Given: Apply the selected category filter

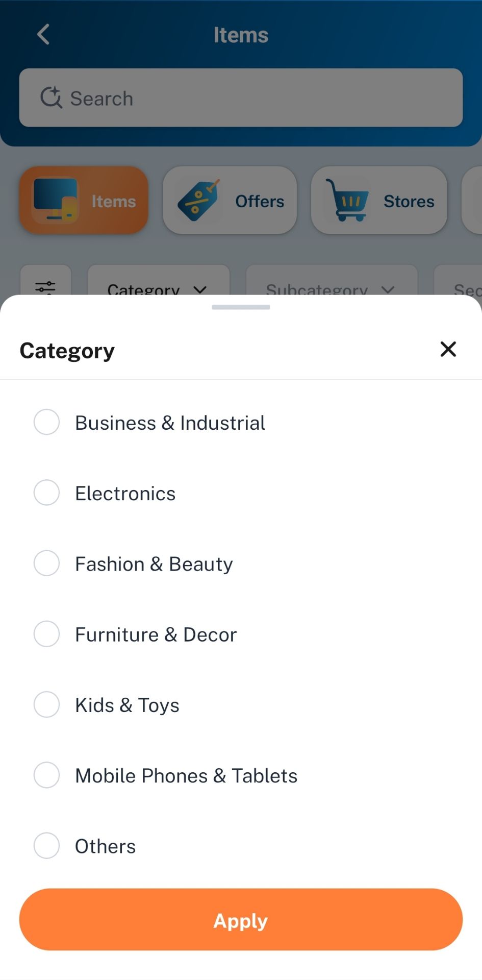Looking at the screenshot, I should [241, 919].
